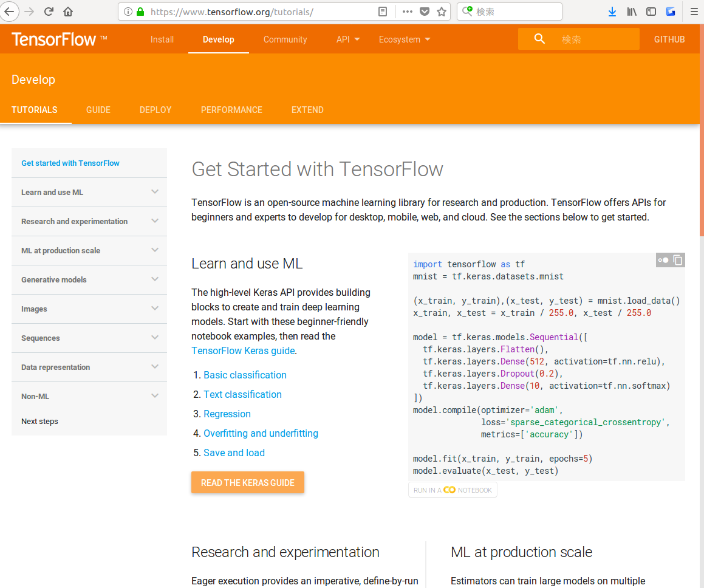Select the Develop nav item
This screenshot has width=704, height=588.
coord(218,39)
